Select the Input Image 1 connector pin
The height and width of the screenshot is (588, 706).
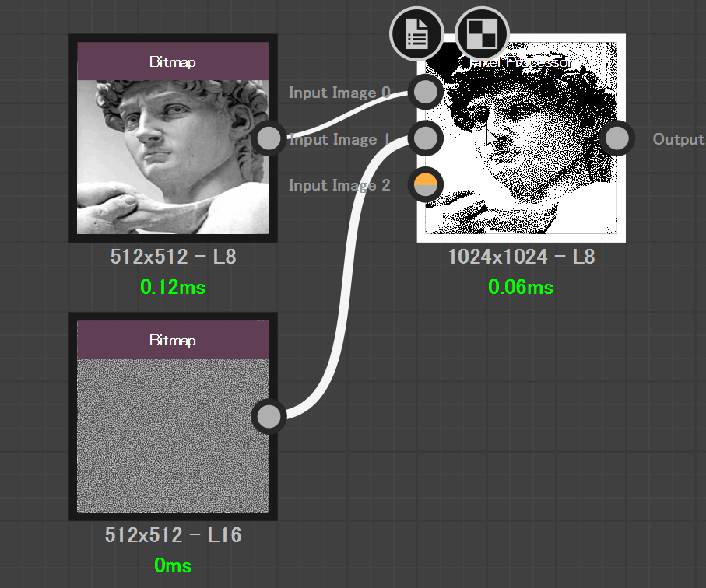click(426, 138)
